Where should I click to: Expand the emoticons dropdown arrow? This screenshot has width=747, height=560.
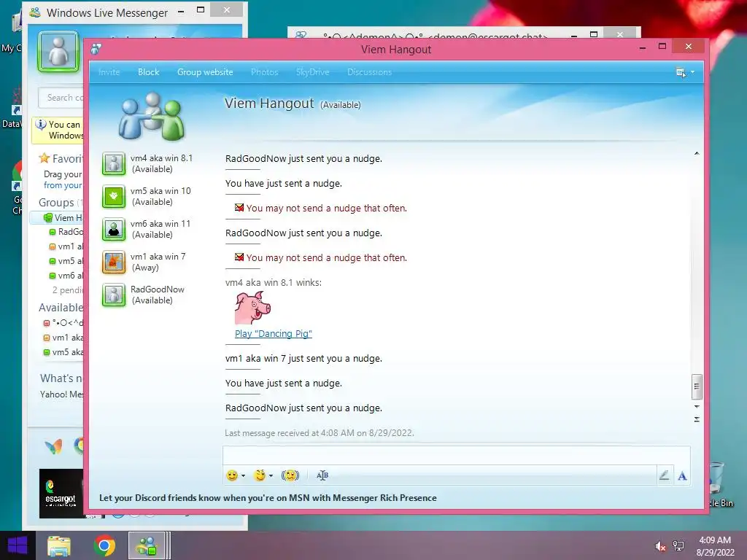tap(243, 475)
